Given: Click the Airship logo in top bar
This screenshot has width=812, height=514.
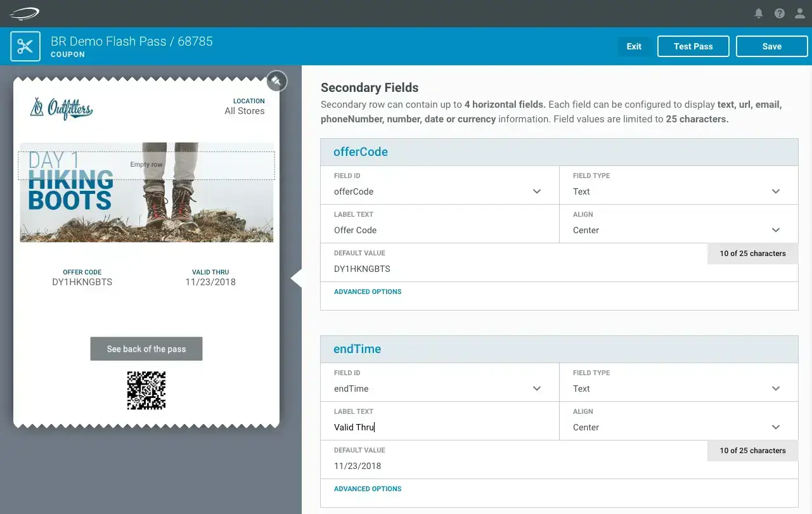Looking at the screenshot, I should pyautogui.click(x=24, y=13).
